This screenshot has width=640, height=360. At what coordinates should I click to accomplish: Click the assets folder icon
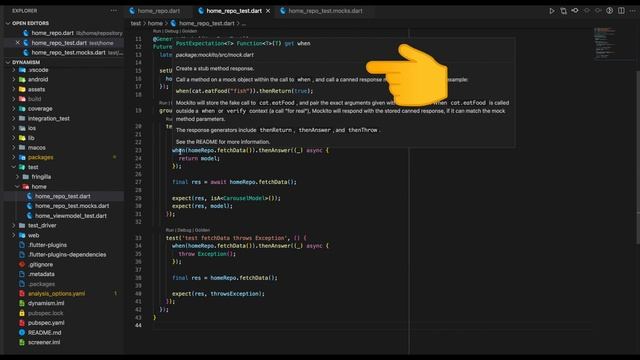click(x=22, y=89)
